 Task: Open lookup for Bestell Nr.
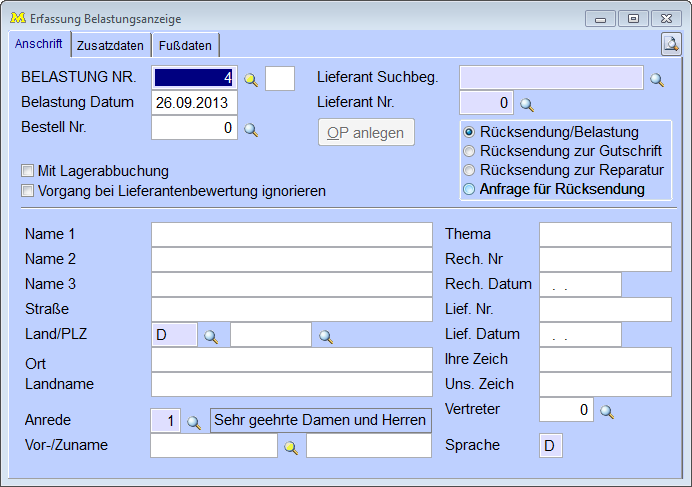point(251,129)
